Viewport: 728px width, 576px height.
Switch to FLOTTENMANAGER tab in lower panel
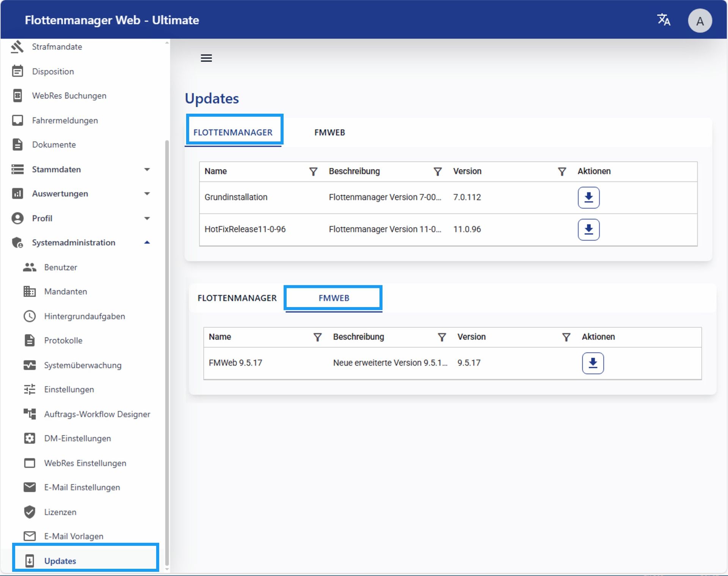click(237, 298)
